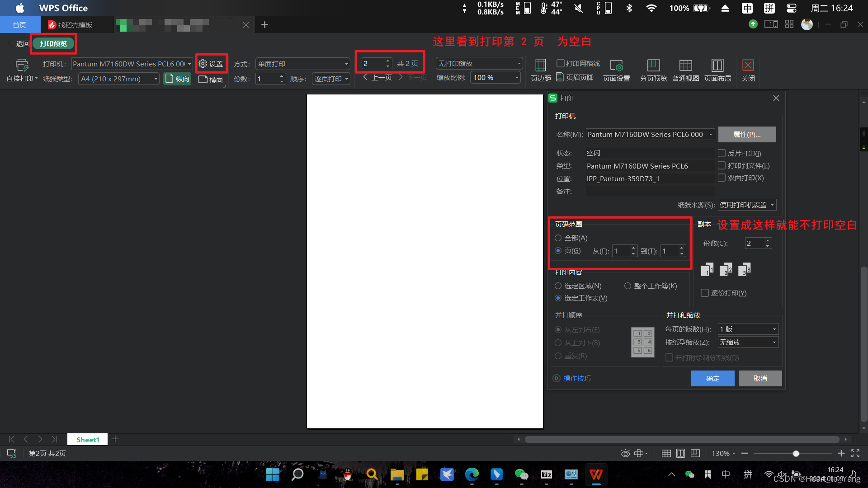Enable print gridlines (打印网格线) checkbox
868x488 pixels.
[561, 63]
